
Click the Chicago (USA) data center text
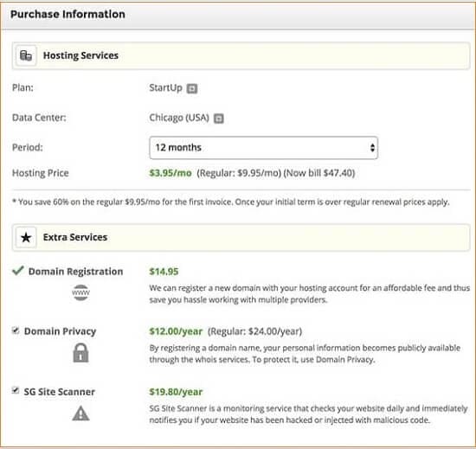tap(179, 118)
